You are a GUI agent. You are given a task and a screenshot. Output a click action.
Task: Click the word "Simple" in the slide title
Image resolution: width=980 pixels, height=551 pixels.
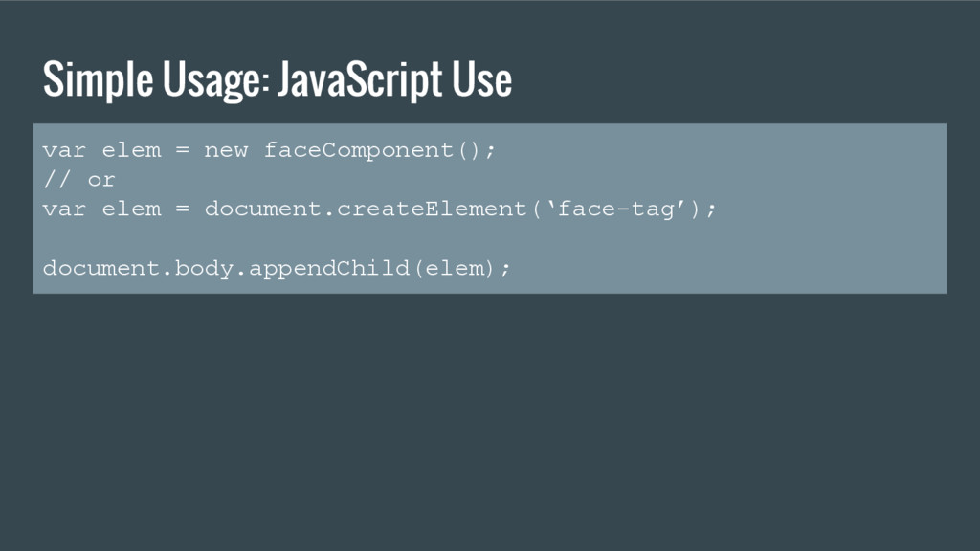[x=99, y=80]
